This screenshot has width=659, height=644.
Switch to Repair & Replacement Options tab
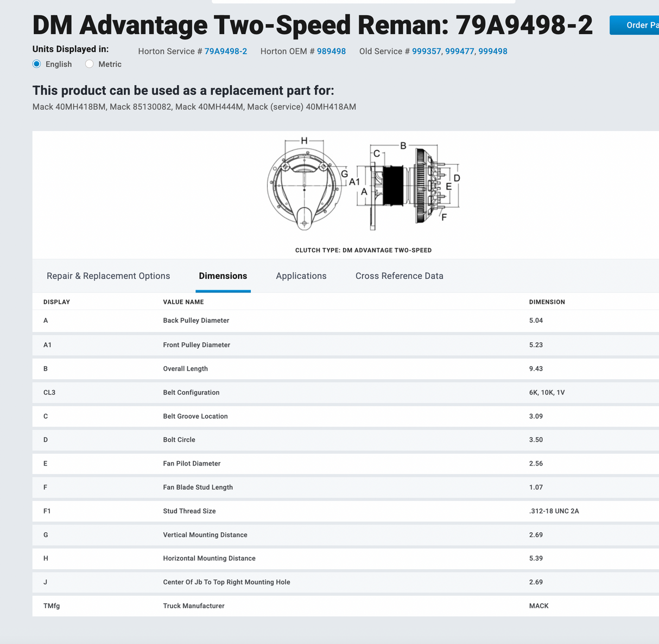109,276
